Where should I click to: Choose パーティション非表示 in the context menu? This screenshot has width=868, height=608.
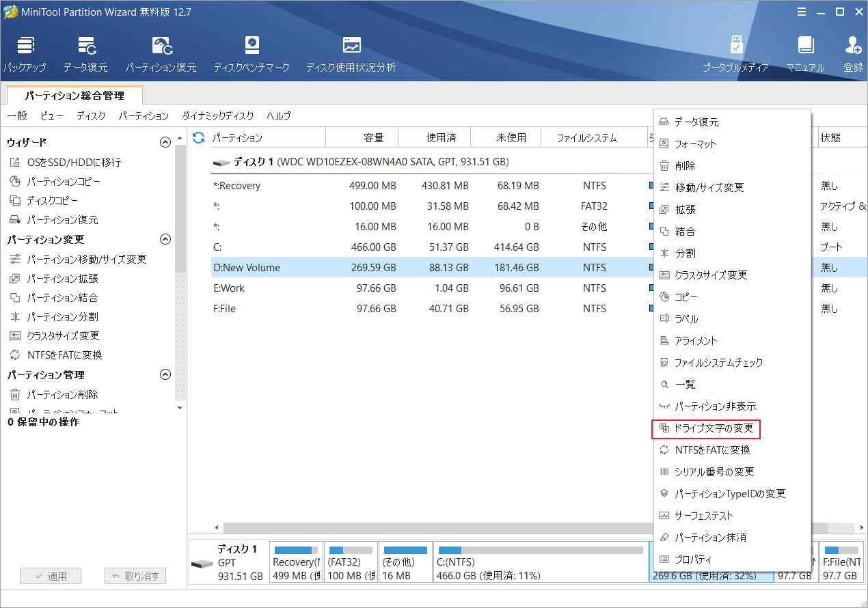tap(732, 406)
